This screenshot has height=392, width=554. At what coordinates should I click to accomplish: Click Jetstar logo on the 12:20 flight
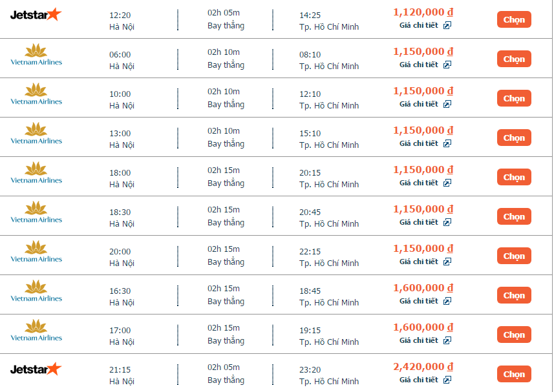tap(36, 14)
